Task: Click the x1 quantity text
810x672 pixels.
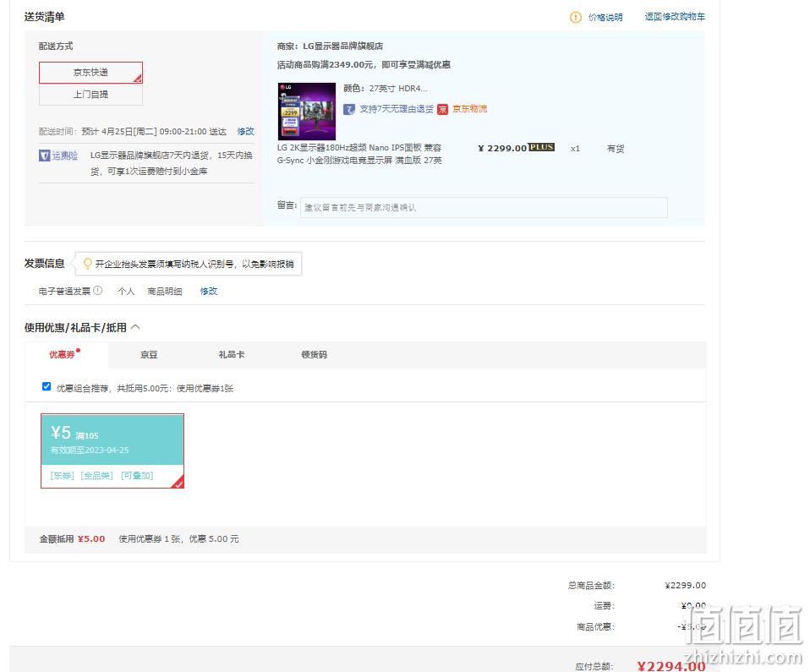Action: coord(575,149)
